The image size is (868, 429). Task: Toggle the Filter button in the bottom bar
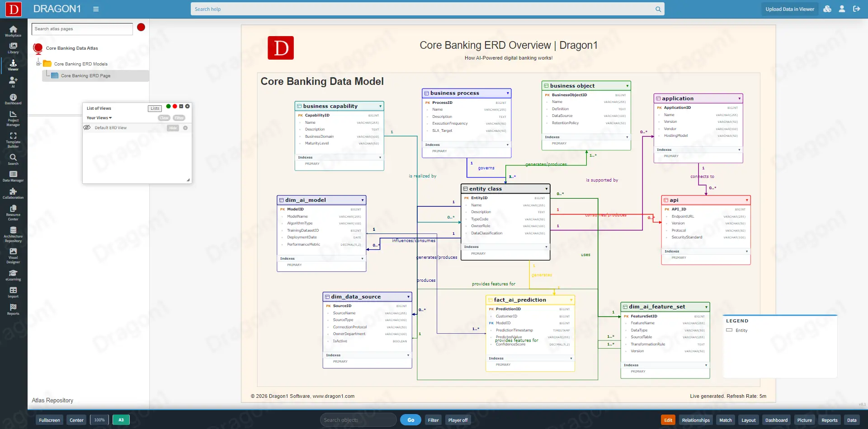click(x=433, y=420)
